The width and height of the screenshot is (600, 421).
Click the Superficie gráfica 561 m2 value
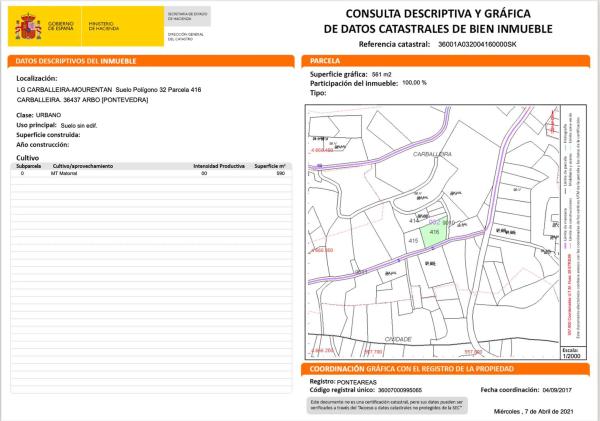[381, 75]
